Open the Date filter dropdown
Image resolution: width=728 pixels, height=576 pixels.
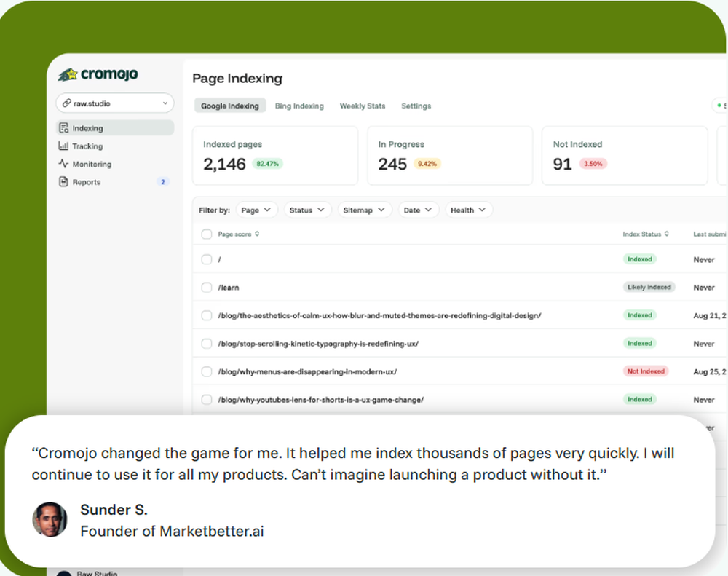point(418,210)
